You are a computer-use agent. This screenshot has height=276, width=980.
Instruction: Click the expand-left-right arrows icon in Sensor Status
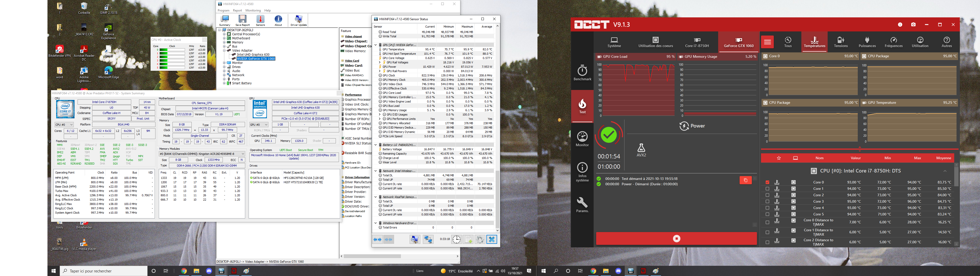click(x=377, y=239)
